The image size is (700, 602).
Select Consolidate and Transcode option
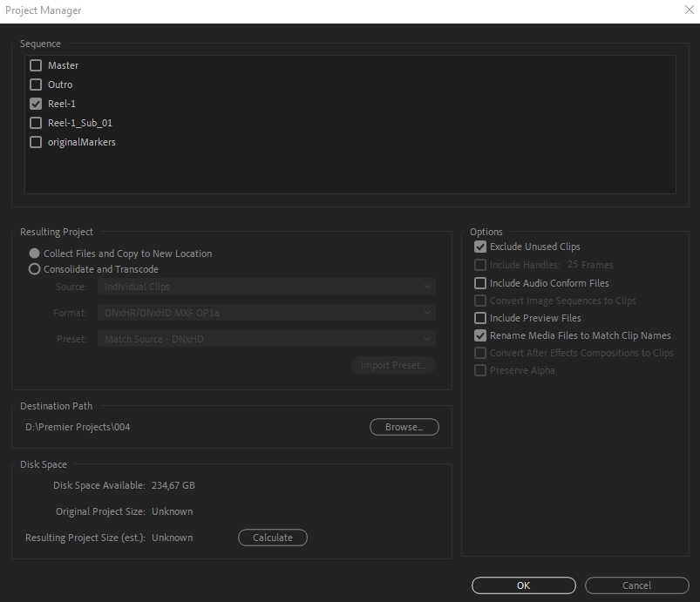(x=35, y=269)
